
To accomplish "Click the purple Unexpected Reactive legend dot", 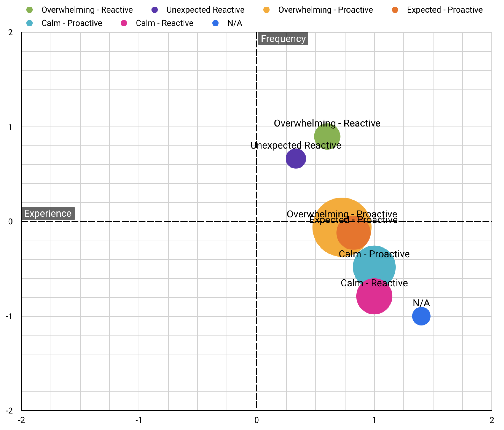I will tap(154, 10).
